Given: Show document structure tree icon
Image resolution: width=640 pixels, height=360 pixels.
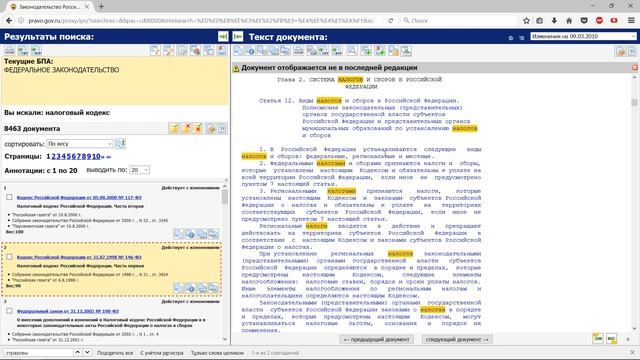Looking at the screenshot, I should click(x=406, y=51).
